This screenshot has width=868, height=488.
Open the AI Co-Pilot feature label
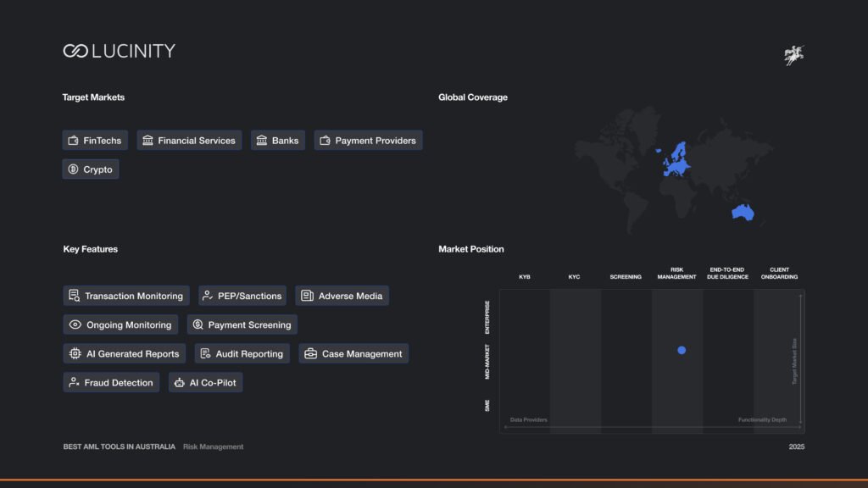213,382
